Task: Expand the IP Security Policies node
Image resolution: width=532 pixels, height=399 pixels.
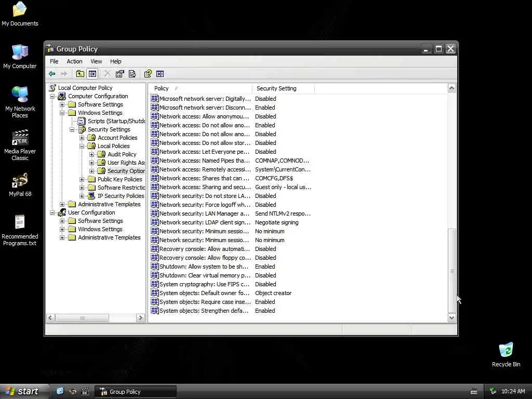Action: point(82,196)
